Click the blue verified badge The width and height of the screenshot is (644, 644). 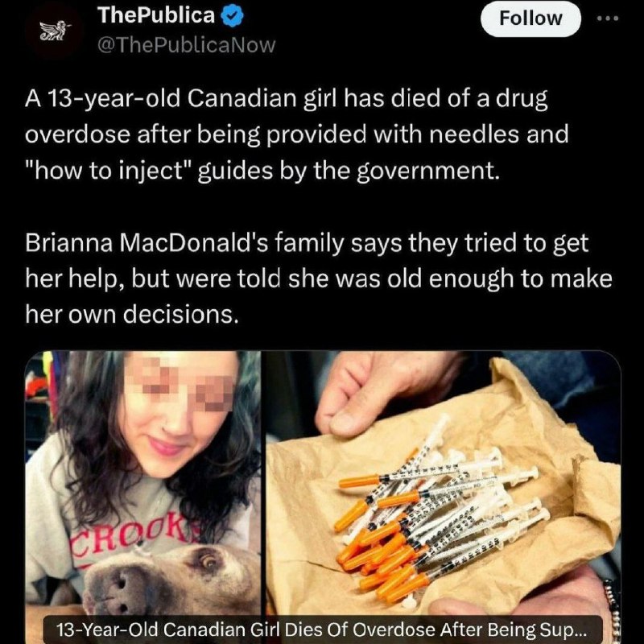point(233,16)
